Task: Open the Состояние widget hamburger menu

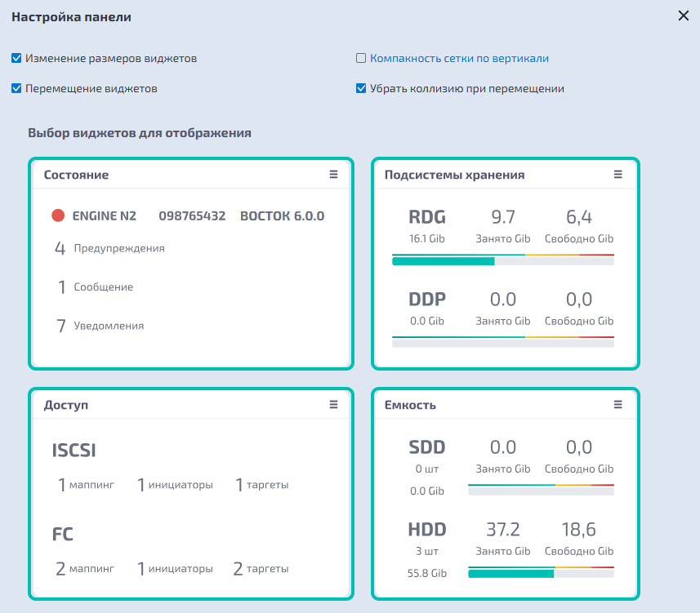Action: (333, 175)
